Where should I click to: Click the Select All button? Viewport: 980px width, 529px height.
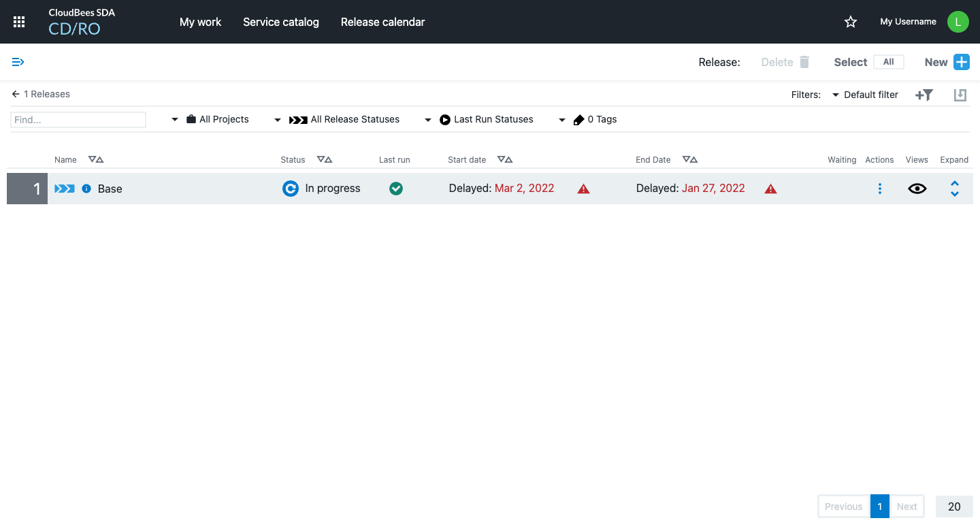(889, 61)
